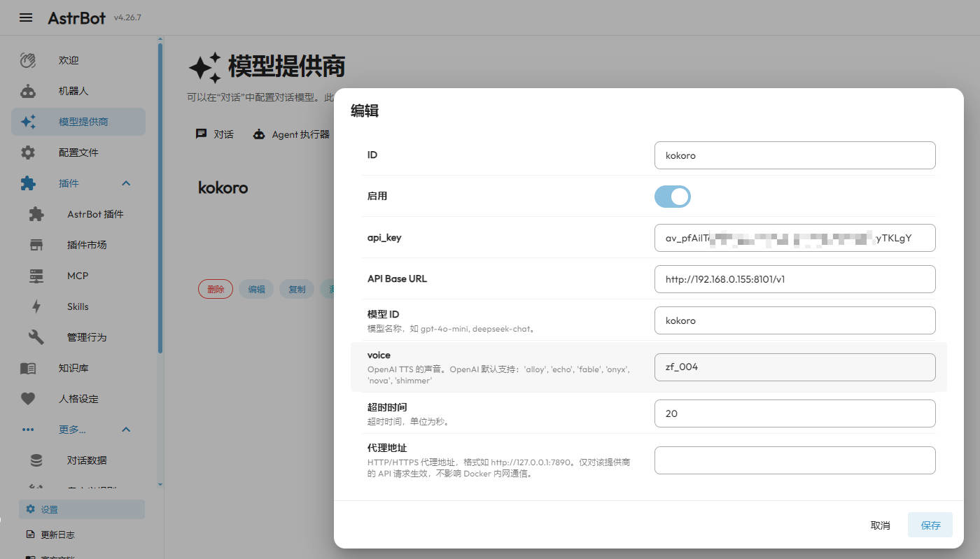Click the MCP server icon
The image size is (980, 559).
[36, 276]
